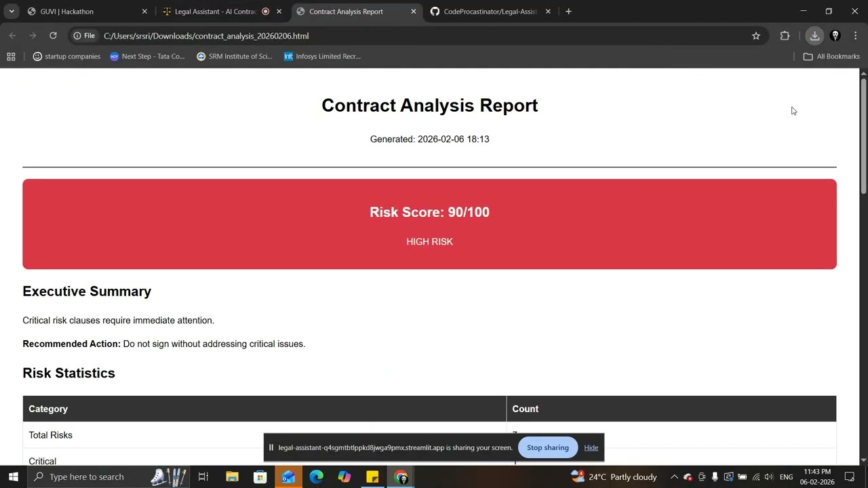The width and height of the screenshot is (868, 488).
Task: Open the All Bookmarks folder
Action: 831,56
